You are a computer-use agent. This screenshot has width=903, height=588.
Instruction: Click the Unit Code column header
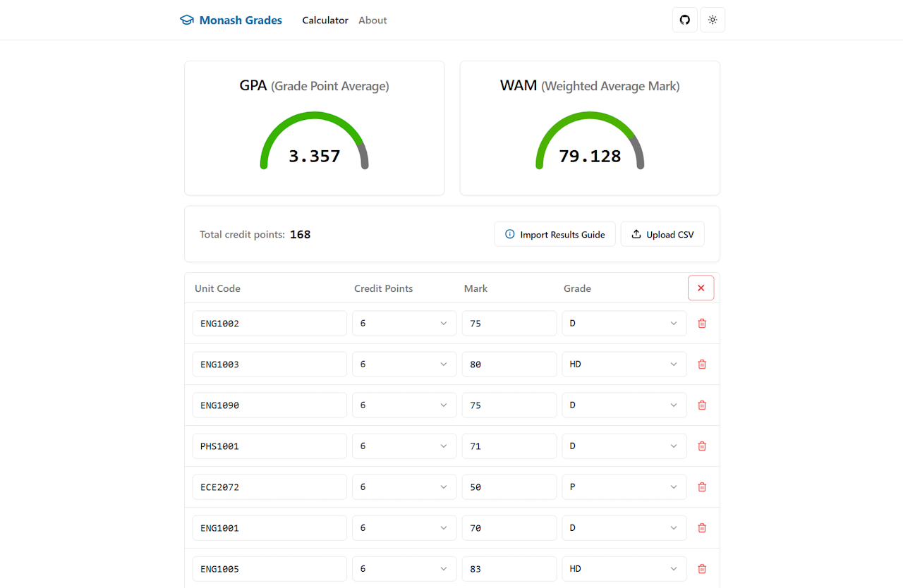(217, 288)
